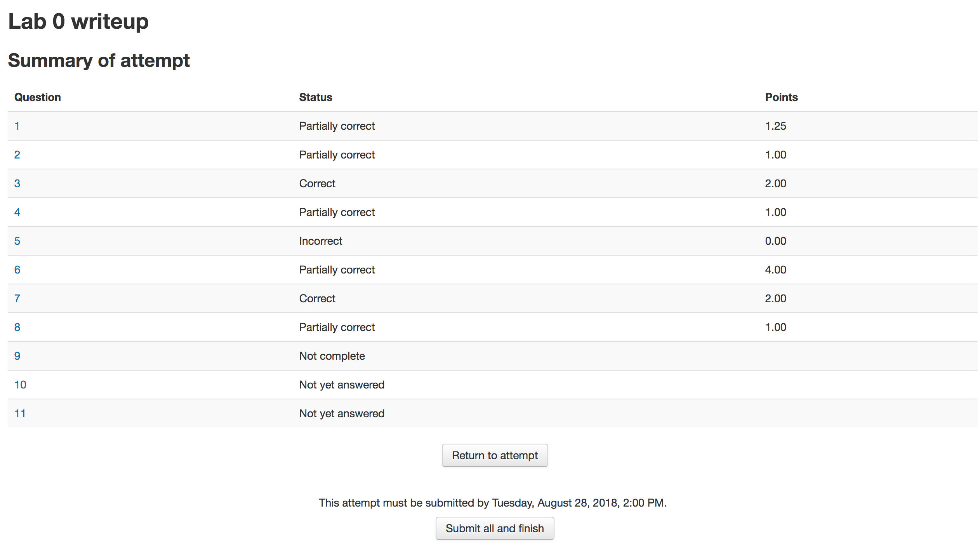Click the Lab 0 writeup heading
The width and height of the screenshot is (980, 547).
78,21
